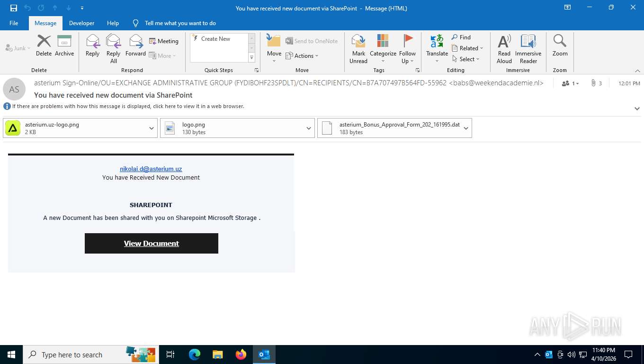Viewport: 644px width, 364px height.
Task: Click the Undo arrow in title bar
Action: pos(27,8)
